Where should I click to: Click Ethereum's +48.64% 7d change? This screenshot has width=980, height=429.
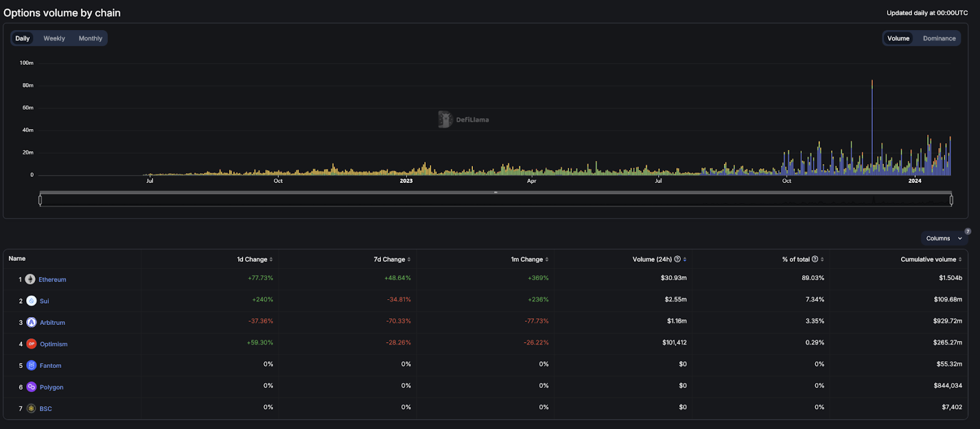398,278
